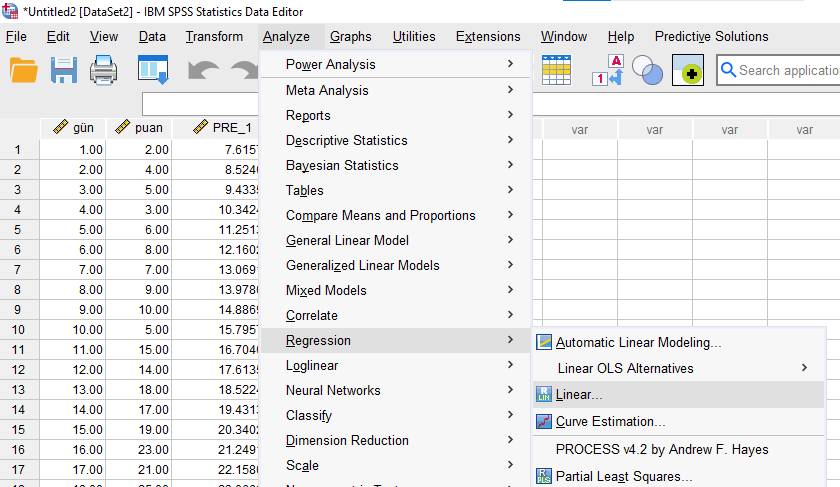Select the puan column header

pyautogui.click(x=143, y=128)
